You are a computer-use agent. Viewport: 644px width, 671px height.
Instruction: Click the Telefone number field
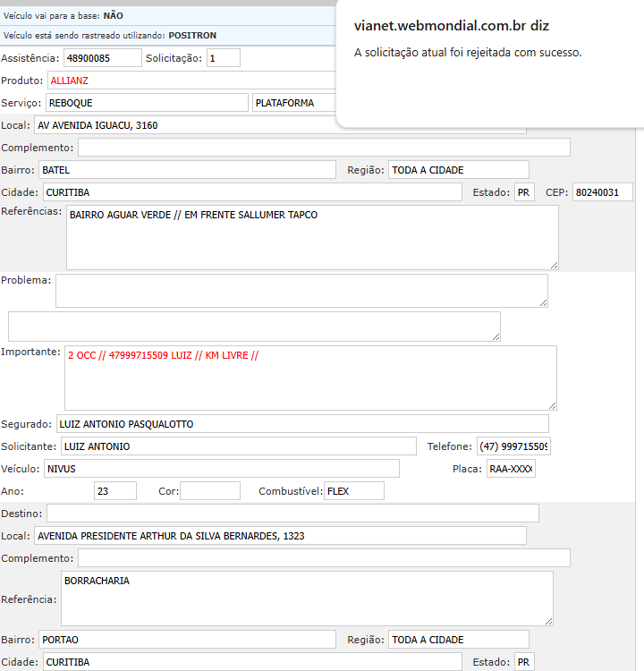coord(513,446)
